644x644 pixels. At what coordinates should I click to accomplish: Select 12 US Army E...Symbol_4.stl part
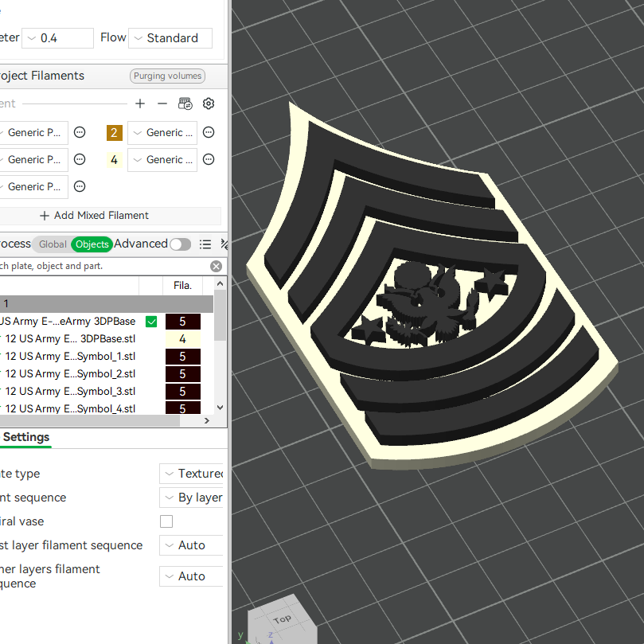[x=70, y=408]
